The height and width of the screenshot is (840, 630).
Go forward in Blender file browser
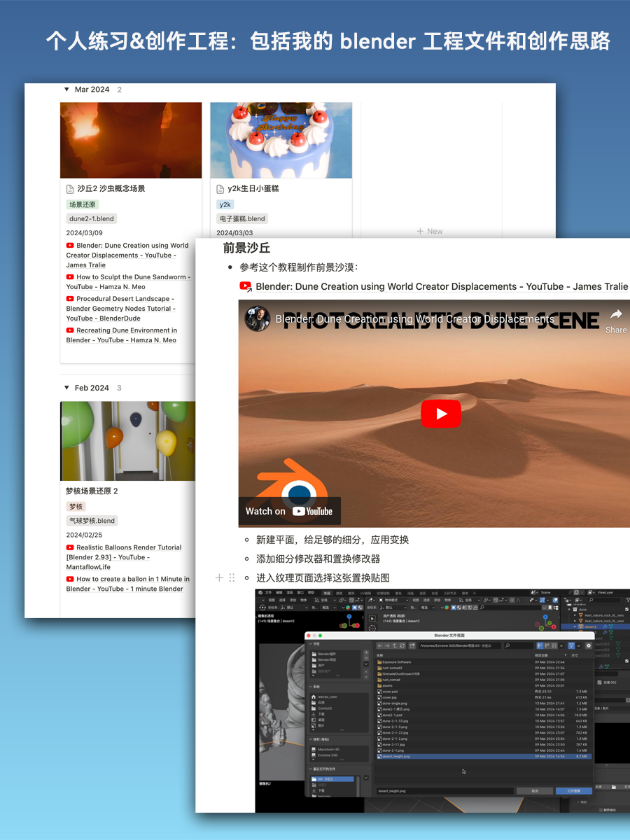click(x=387, y=645)
